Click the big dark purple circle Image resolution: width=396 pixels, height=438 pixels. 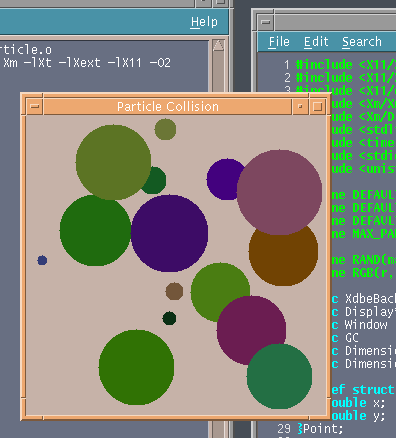169,233
